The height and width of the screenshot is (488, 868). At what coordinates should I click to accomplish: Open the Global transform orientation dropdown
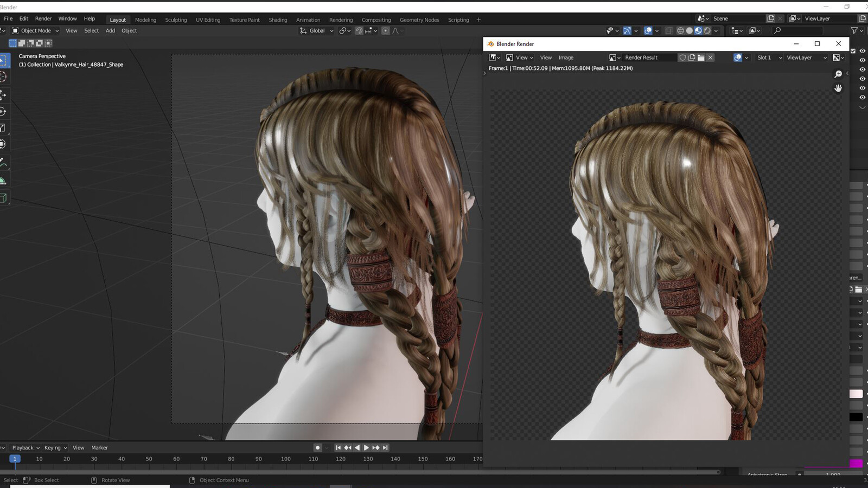click(x=317, y=31)
